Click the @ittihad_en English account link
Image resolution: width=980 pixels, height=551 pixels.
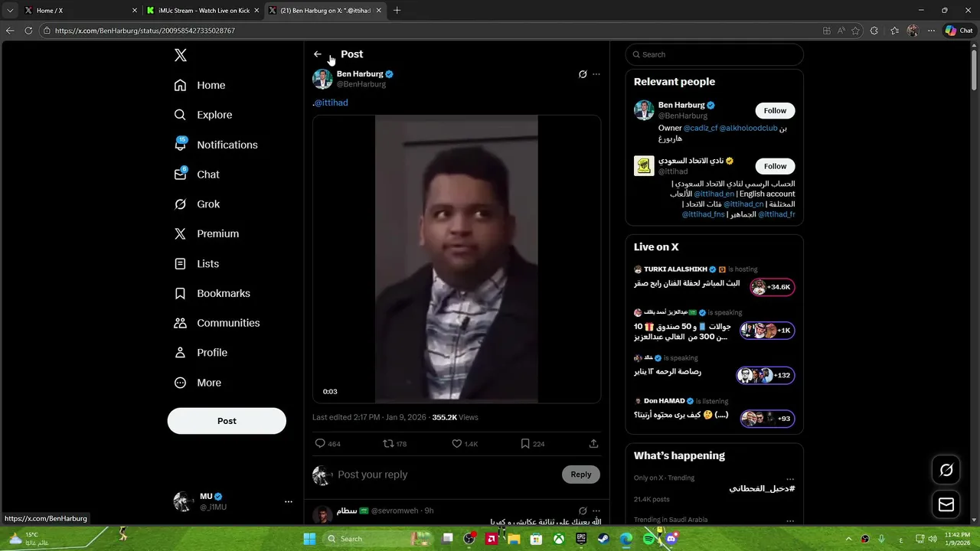point(714,194)
